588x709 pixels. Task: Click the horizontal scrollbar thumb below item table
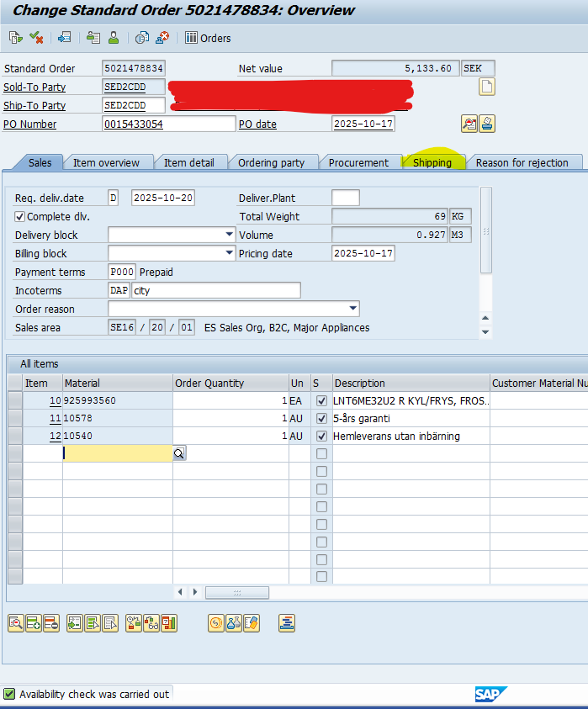[237, 592]
